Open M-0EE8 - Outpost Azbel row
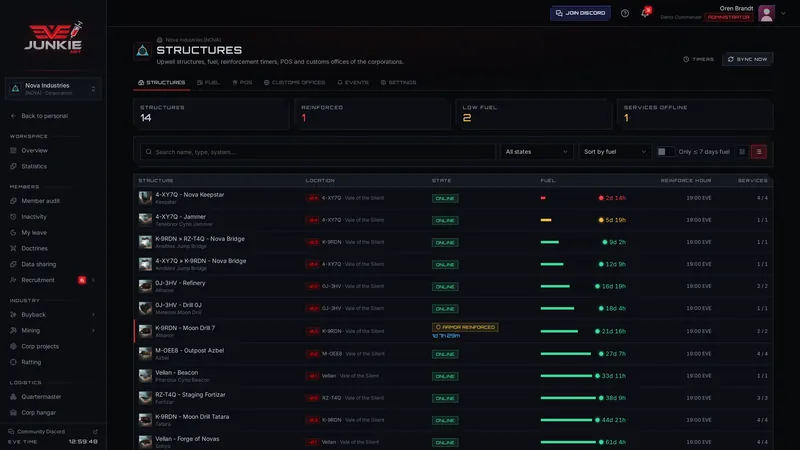 coord(454,354)
